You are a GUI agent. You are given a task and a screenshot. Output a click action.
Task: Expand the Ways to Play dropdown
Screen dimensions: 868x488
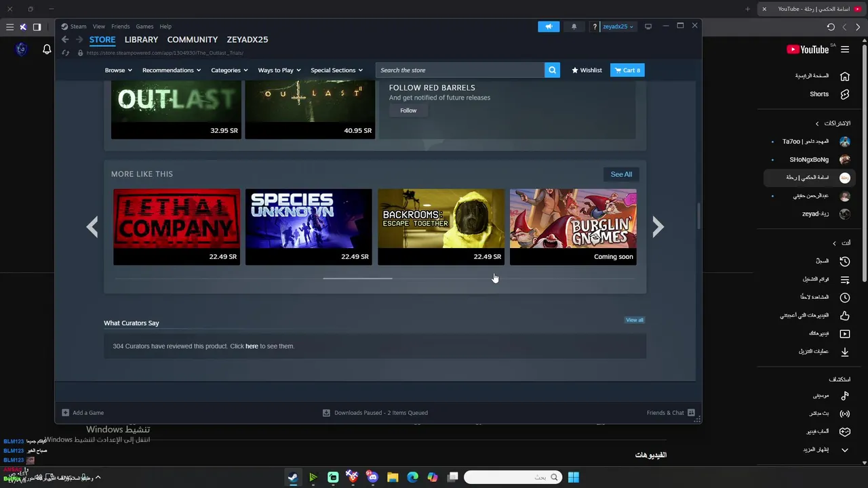click(x=279, y=70)
